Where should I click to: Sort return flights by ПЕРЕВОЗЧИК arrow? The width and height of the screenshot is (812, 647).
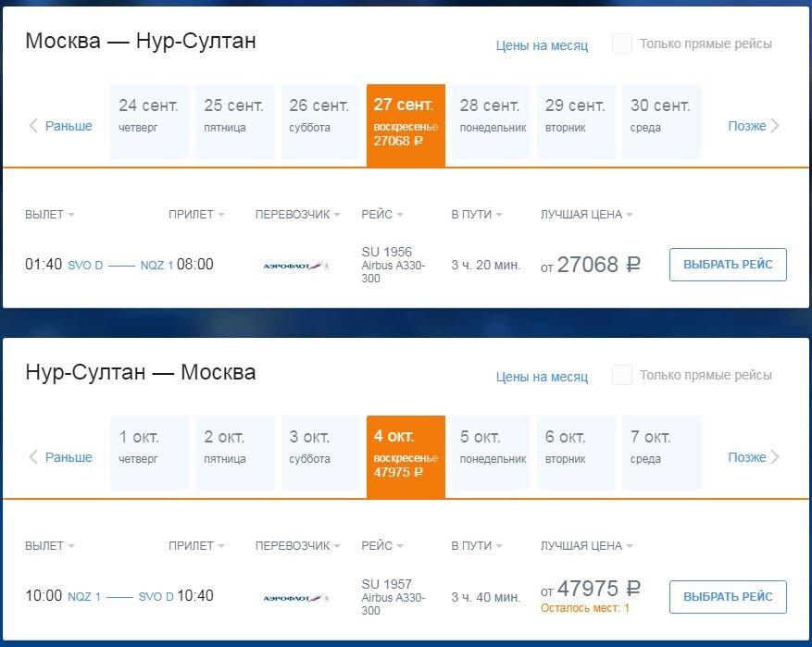point(337,545)
